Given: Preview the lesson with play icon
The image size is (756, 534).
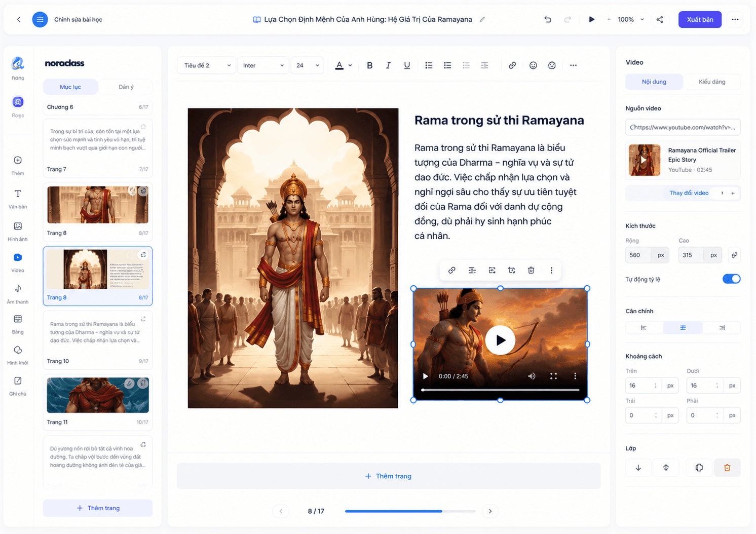Looking at the screenshot, I should tap(591, 19).
